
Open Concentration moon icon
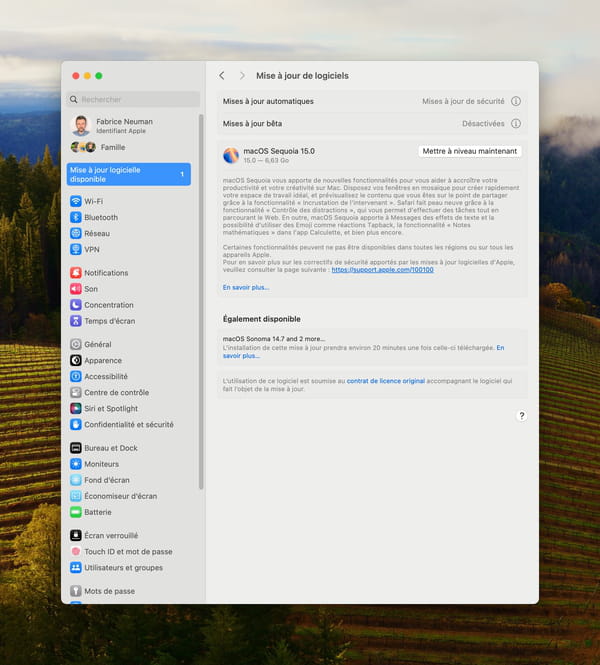[75, 305]
